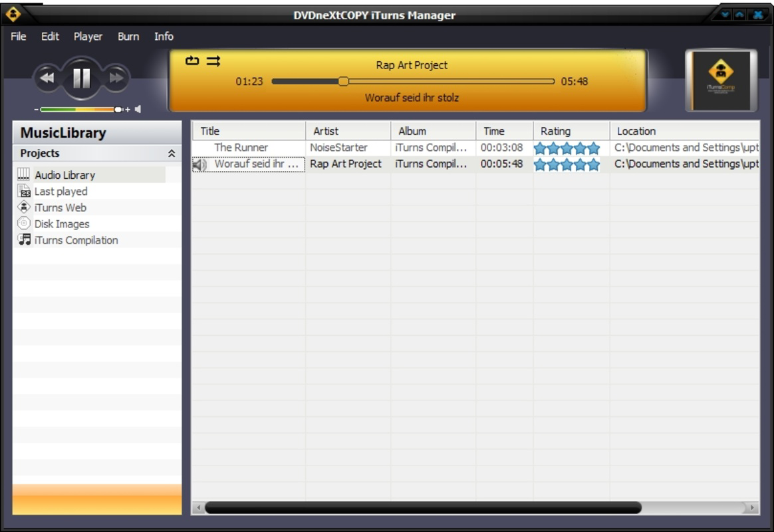Open the Info menu
Screen dimensions: 774x532
click(164, 37)
